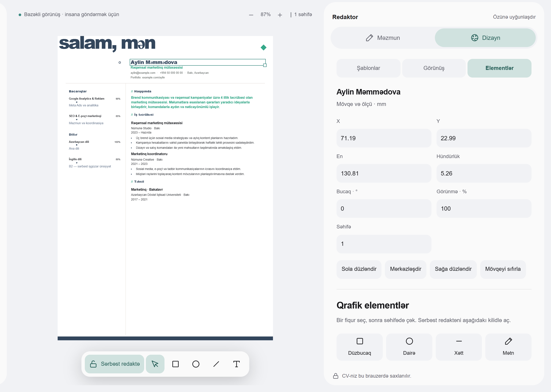This screenshot has width=551, height=392.
Task: Click the Mövqeyi sıfırla button
Action: (x=503, y=269)
